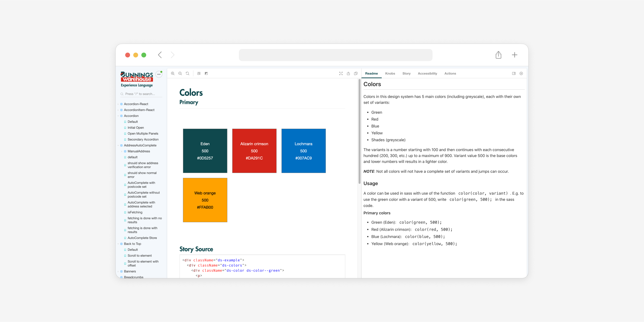
Task: Open AutoComplete with address selected story
Action: [141, 204]
